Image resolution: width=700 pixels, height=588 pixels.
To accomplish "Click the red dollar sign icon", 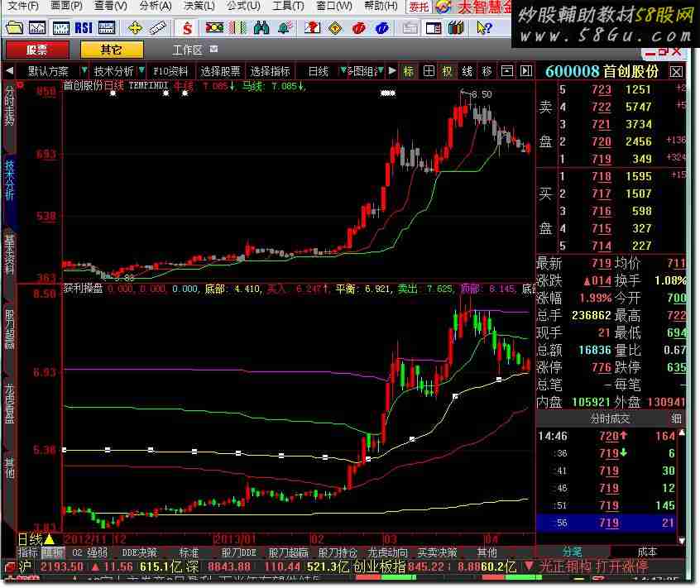I will point(188,29).
